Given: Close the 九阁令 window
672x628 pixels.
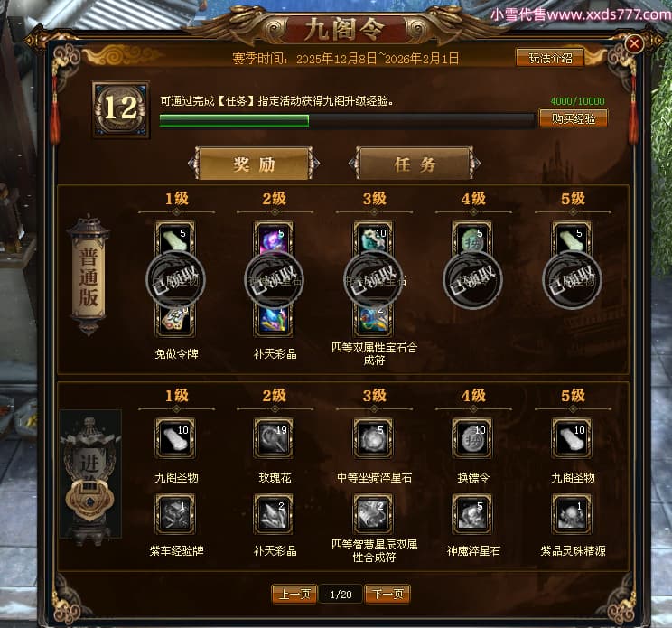Looking at the screenshot, I should [x=634, y=43].
